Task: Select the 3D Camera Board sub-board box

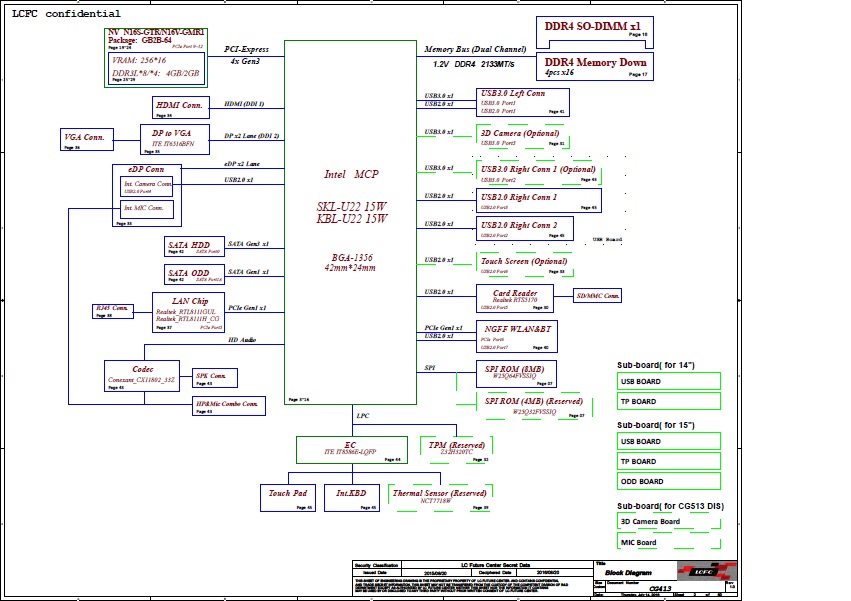Action: 668,522
